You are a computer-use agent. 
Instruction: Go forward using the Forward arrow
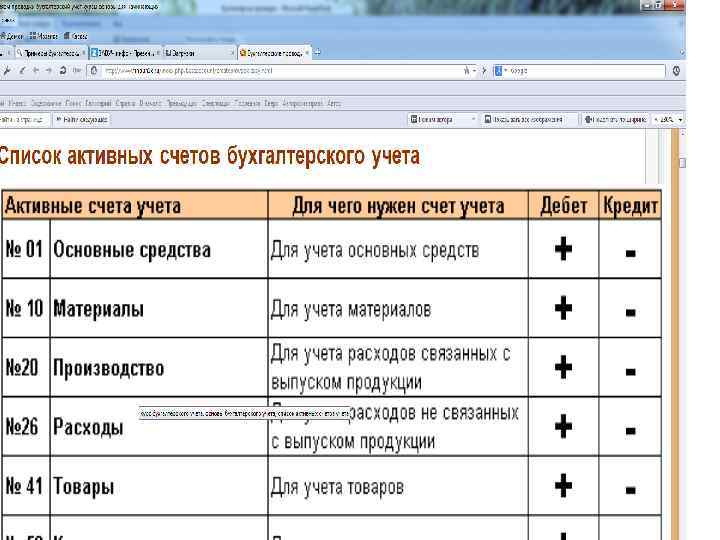coord(49,71)
